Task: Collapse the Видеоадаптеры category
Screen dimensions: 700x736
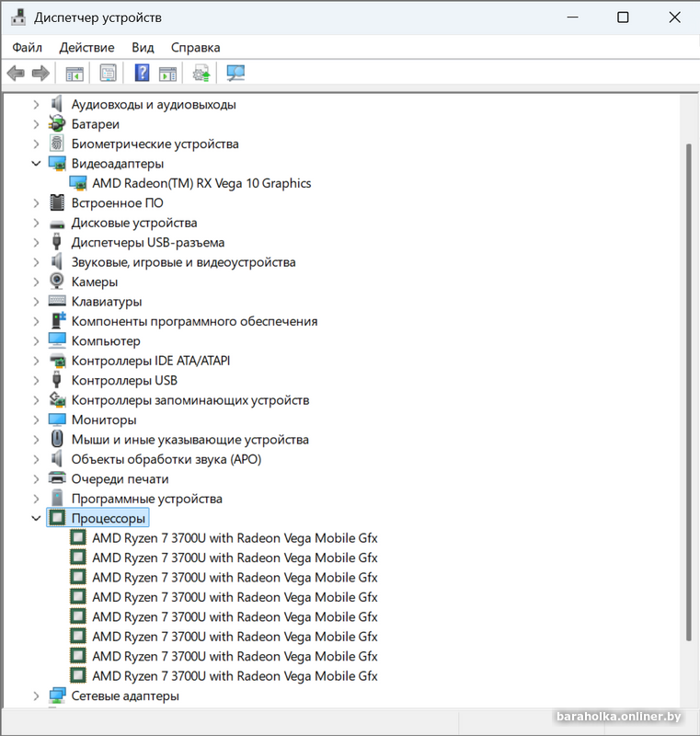Action: [x=36, y=164]
